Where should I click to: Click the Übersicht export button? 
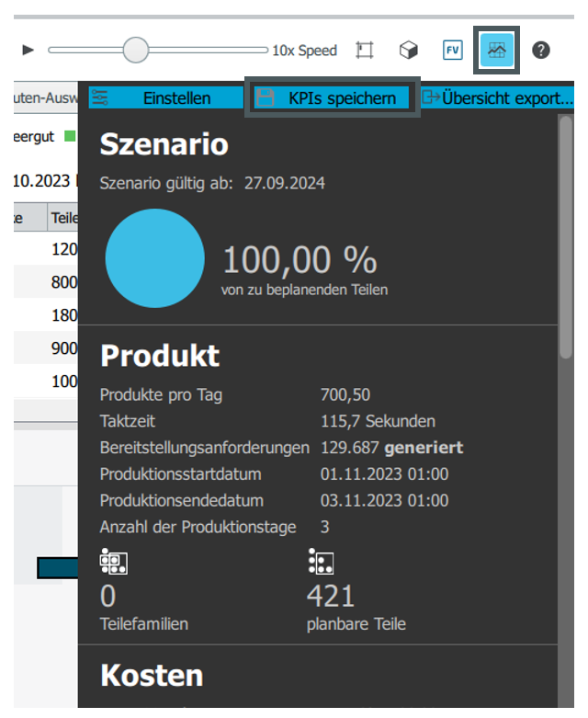tap(497, 98)
